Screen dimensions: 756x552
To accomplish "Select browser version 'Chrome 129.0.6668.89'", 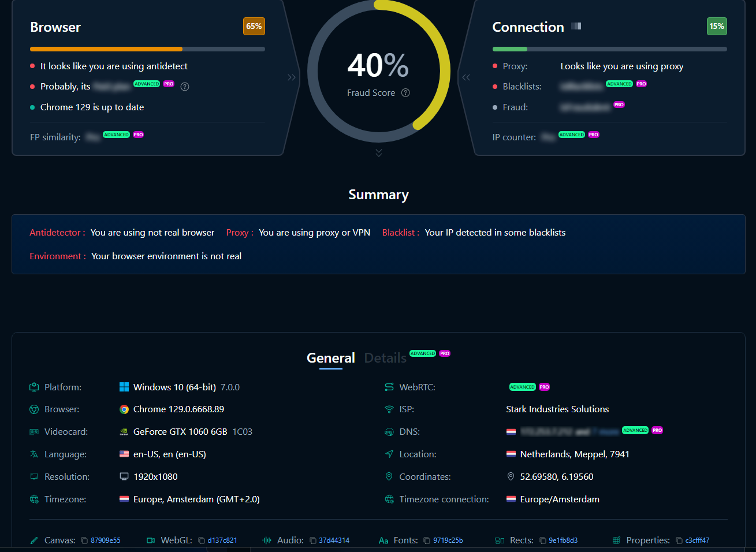I will [x=178, y=409].
